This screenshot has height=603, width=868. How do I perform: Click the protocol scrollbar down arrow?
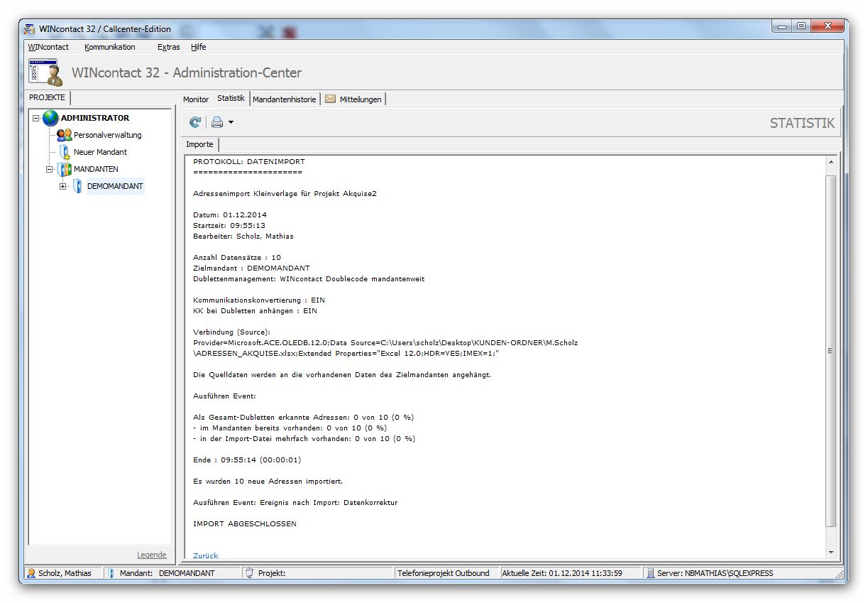point(831,553)
